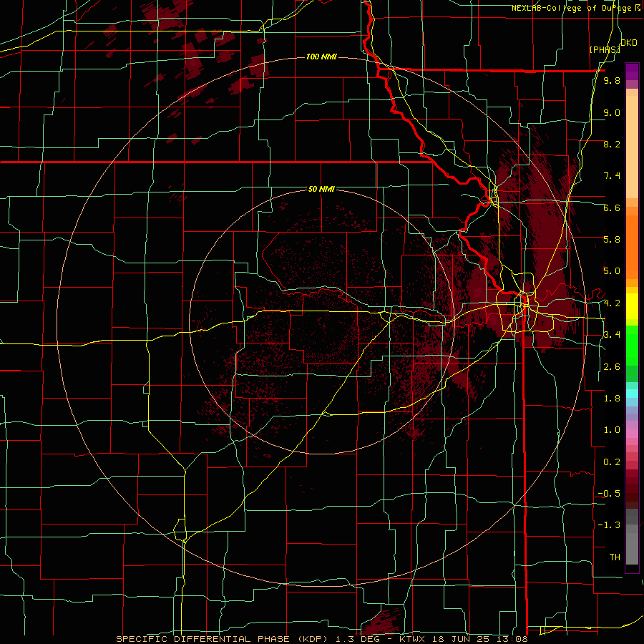Click the 9.0 scale value
The width and height of the screenshot is (644, 644).
coord(612,112)
